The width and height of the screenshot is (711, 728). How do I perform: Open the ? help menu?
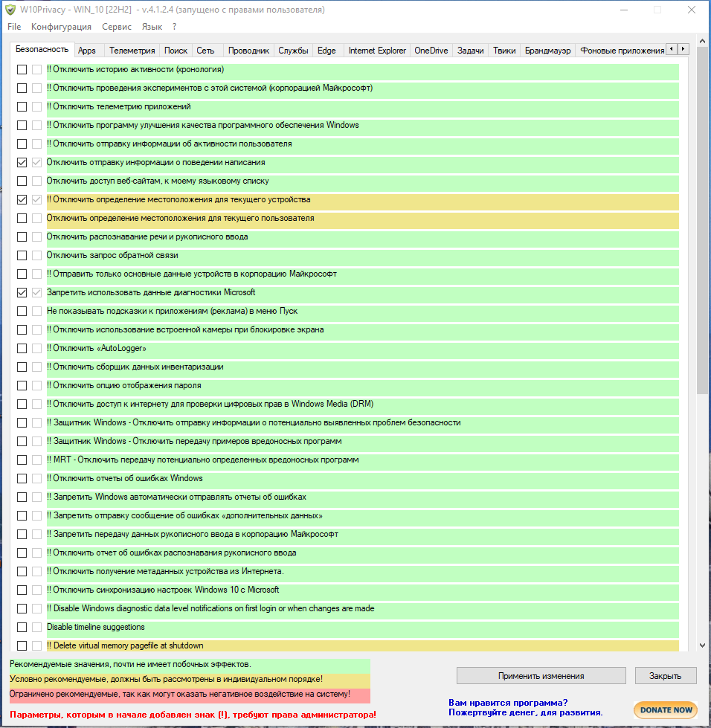(x=174, y=27)
